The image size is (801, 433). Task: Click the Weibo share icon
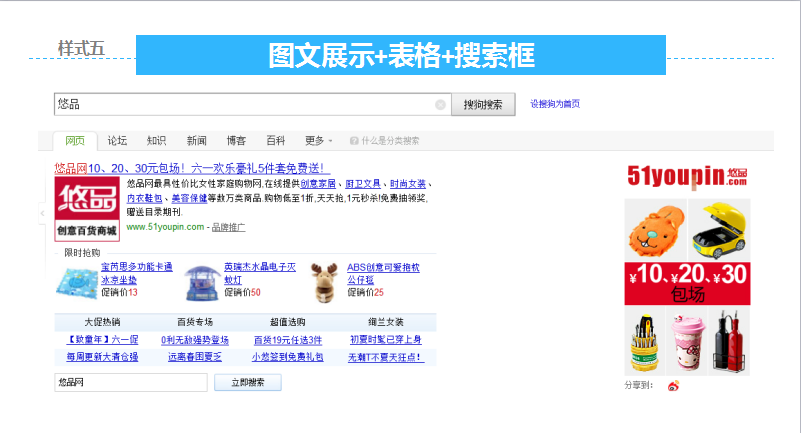673,386
